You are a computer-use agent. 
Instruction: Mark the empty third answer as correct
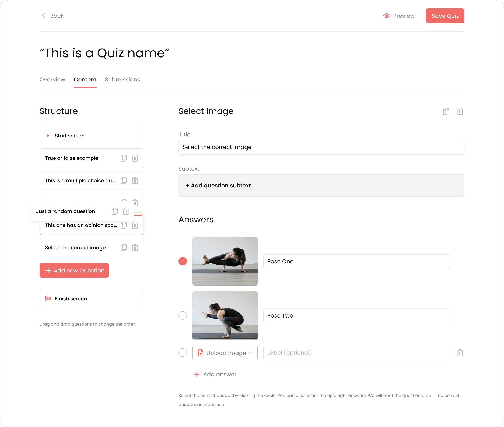pyautogui.click(x=183, y=353)
